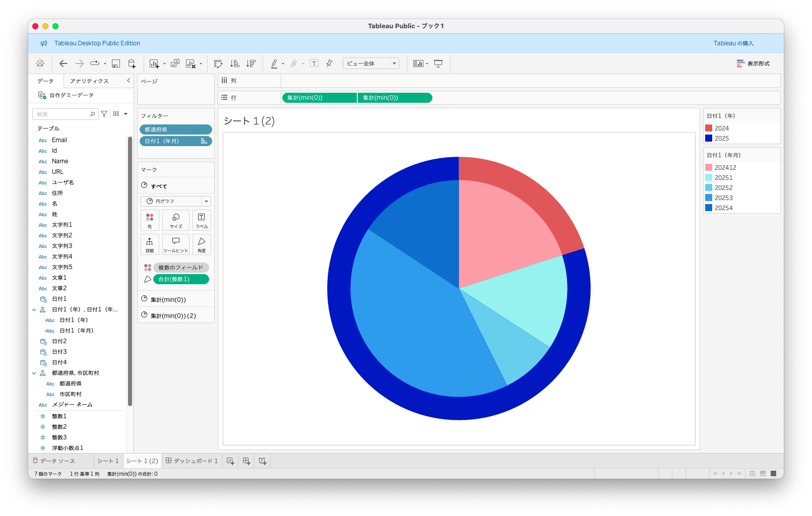
Task: Toggle the pin axis toolbar button
Action: point(329,63)
